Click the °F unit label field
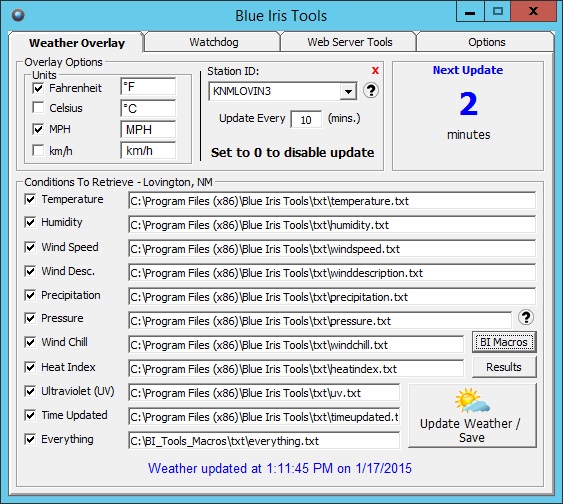This screenshot has height=504, width=563. [148, 87]
